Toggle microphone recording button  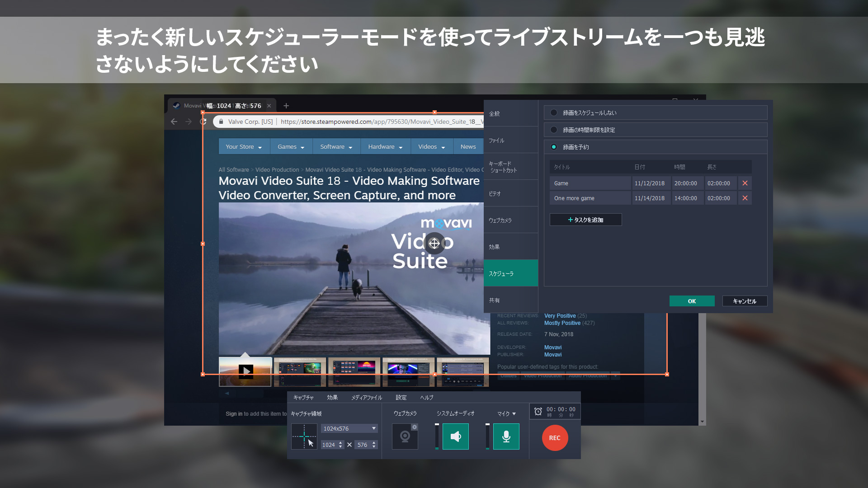(x=506, y=436)
